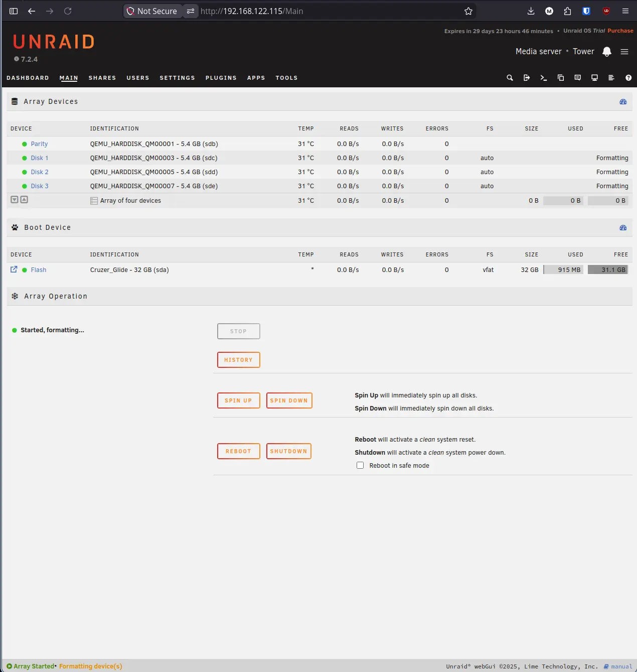Open the Disk 3 device link
The width and height of the screenshot is (637, 672).
pos(40,186)
